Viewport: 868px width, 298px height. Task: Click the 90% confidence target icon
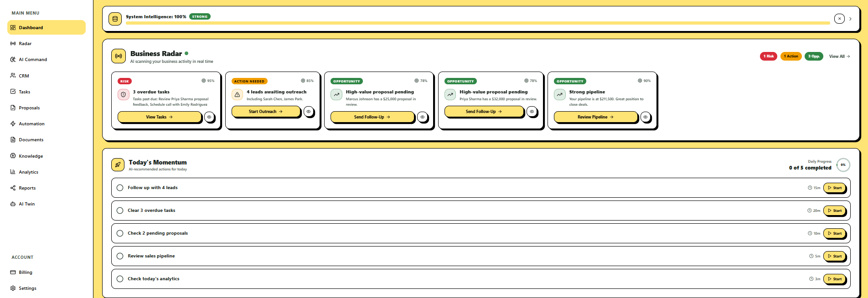pos(640,81)
